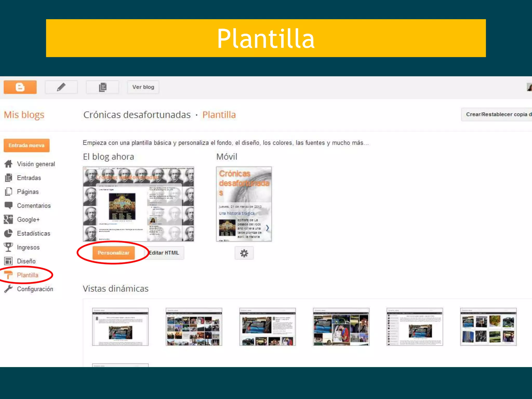Image resolution: width=532 pixels, height=399 pixels.
Task: Click the Ver blog button
Action: pos(143,87)
